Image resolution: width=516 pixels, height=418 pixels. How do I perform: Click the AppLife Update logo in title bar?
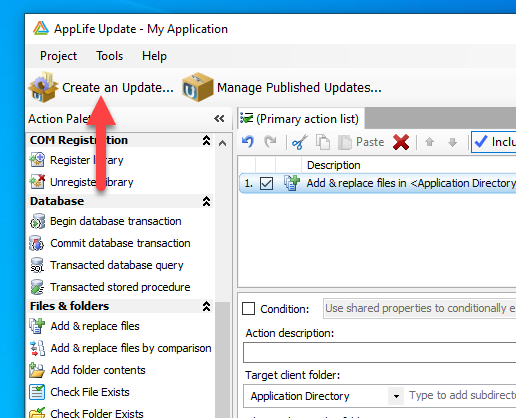click(x=41, y=29)
